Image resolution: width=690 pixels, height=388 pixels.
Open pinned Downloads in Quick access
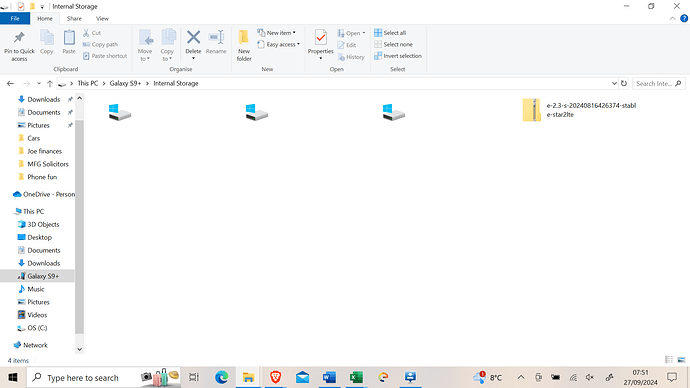pos(44,99)
